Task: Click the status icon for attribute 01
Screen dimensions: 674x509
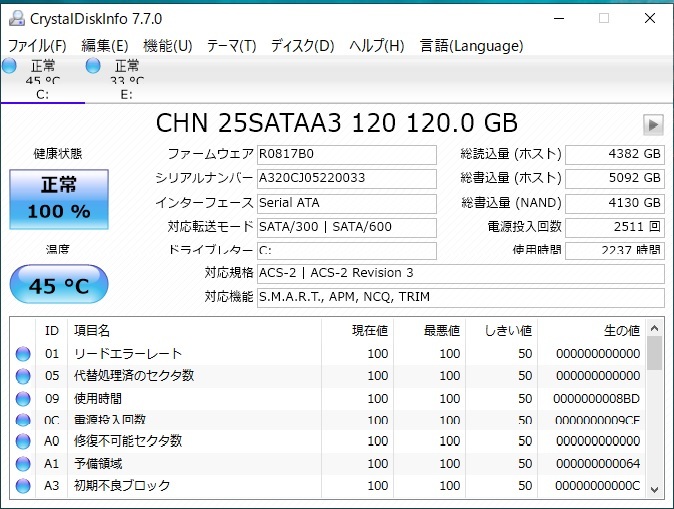Action: click(23, 354)
